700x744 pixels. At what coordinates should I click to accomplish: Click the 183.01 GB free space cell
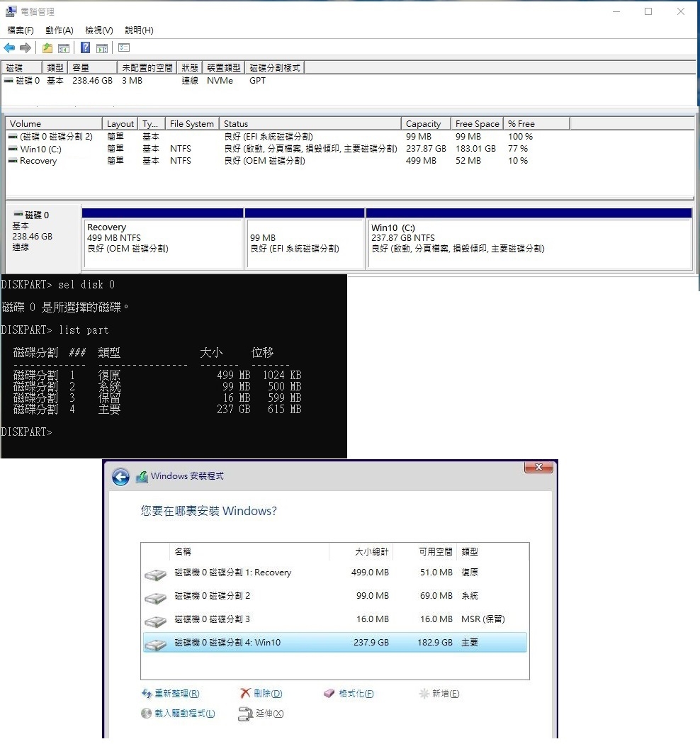coord(475,149)
